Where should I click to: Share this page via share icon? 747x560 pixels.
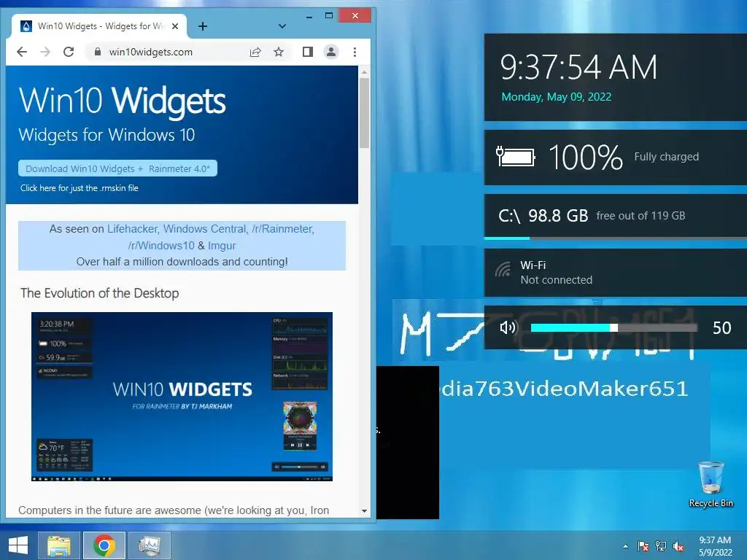[255, 52]
